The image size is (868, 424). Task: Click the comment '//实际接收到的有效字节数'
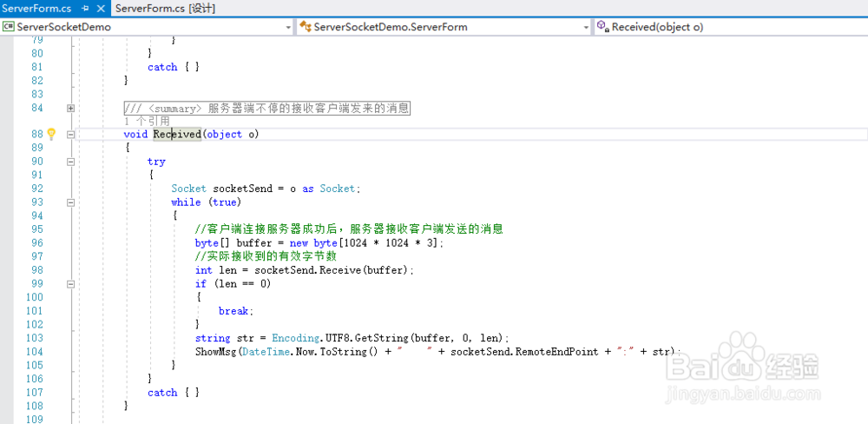(x=266, y=256)
